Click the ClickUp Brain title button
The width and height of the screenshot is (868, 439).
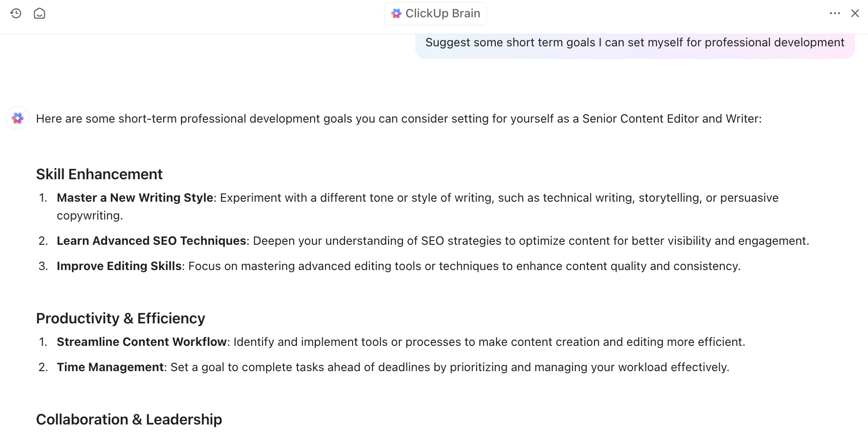pyautogui.click(x=442, y=14)
